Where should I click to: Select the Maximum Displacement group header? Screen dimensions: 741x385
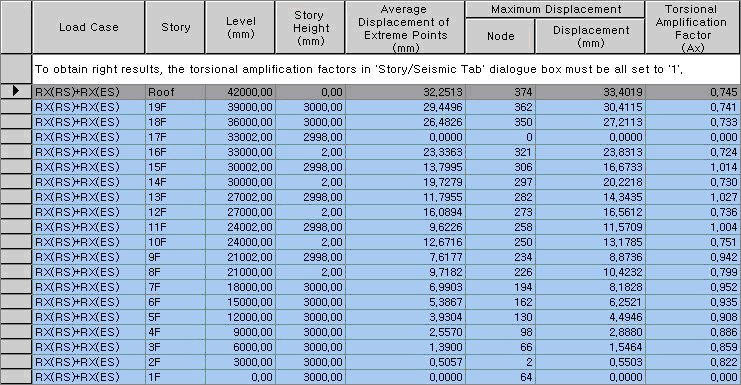pyautogui.click(x=555, y=9)
